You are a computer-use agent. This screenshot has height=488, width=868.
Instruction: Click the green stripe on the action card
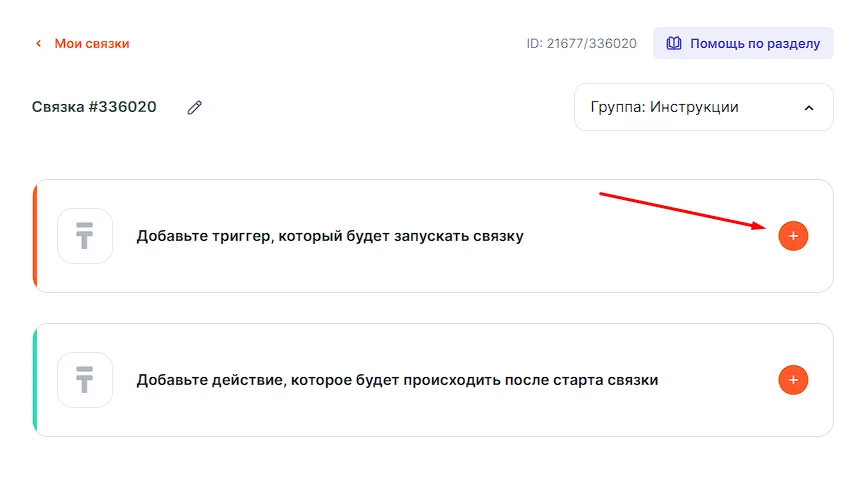(x=35, y=380)
